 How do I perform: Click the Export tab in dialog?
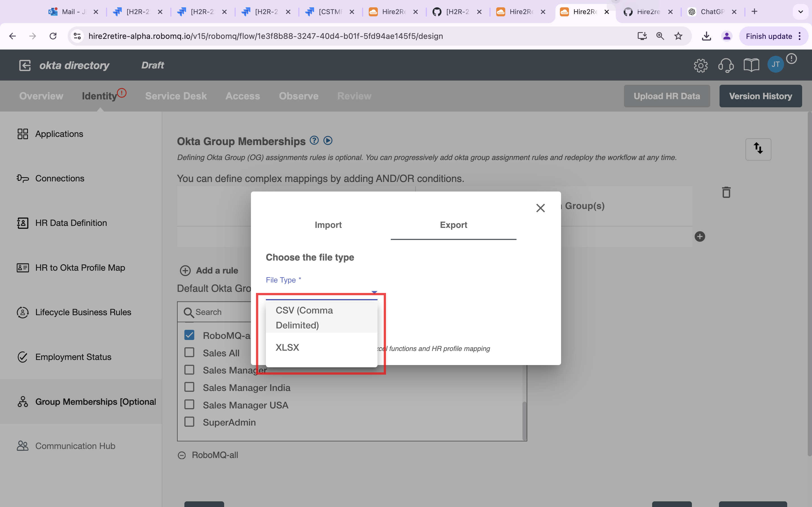(453, 225)
